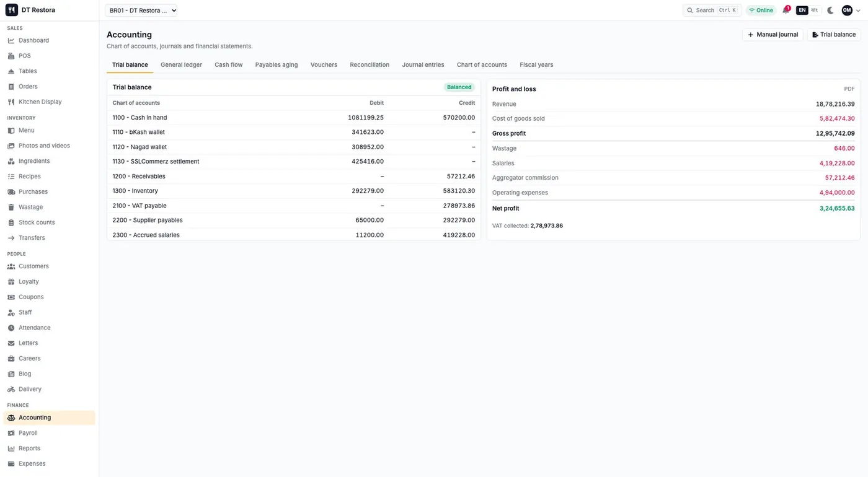
Task: Click the Gross profit amount 12,95,742.09
Action: pyautogui.click(x=835, y=133)
